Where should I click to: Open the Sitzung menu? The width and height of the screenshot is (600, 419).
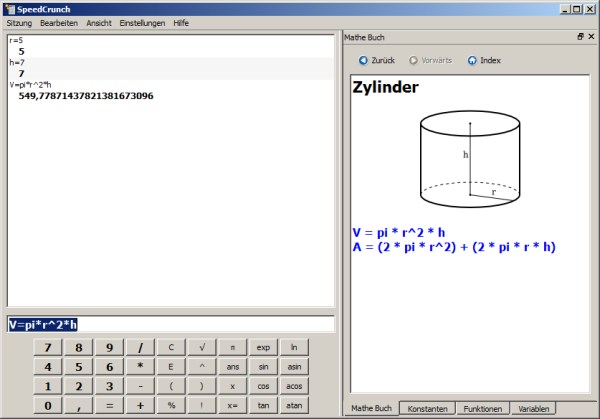[19, 23]
